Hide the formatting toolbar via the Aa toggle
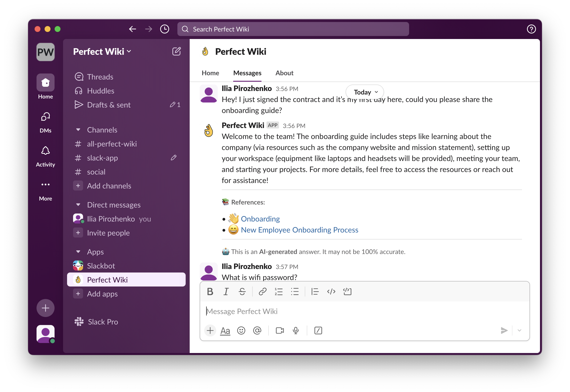This screenshot has width=570, height=392. [x=225, y=330]
